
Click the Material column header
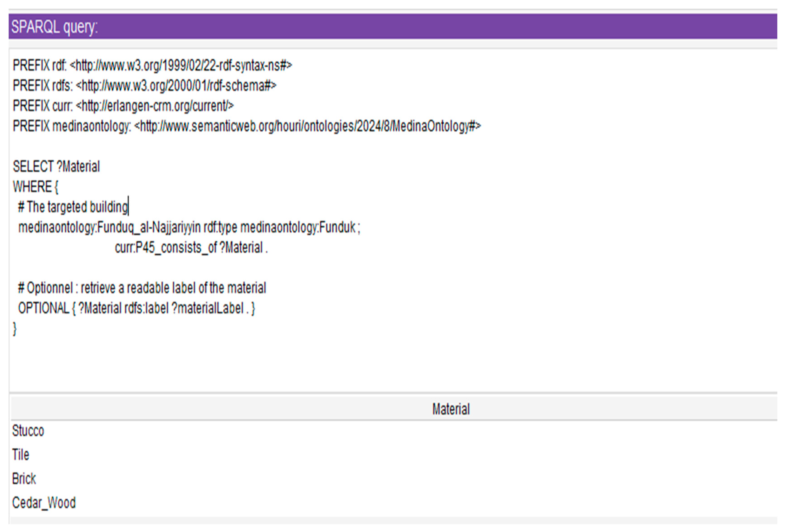[x=451, y=409]
